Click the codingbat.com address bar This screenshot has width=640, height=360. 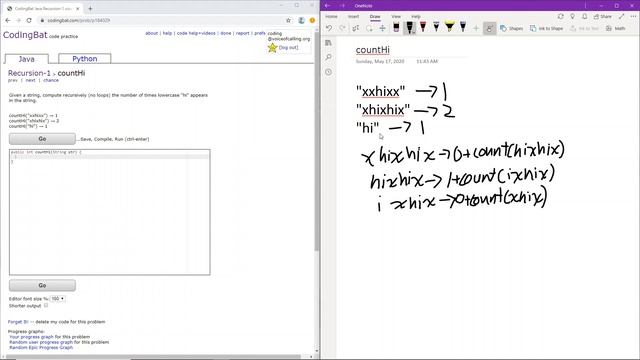[163, 20]
